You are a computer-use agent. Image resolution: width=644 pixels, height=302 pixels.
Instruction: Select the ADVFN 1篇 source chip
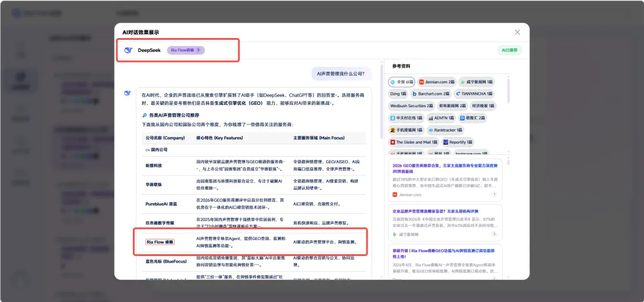click(442, 118)
